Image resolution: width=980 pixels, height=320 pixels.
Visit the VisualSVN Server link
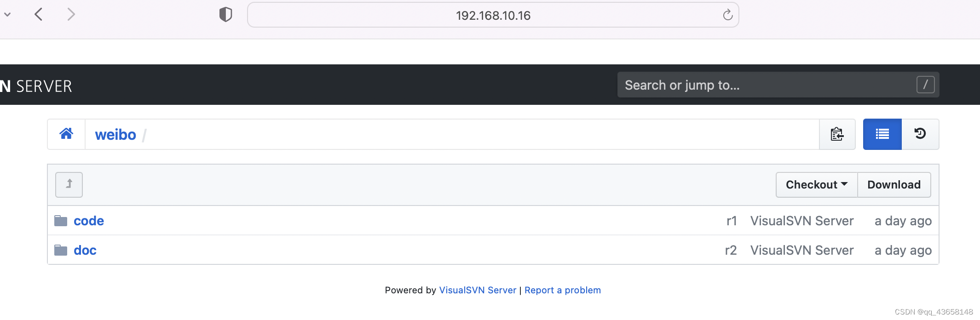(x=477, y=290)
